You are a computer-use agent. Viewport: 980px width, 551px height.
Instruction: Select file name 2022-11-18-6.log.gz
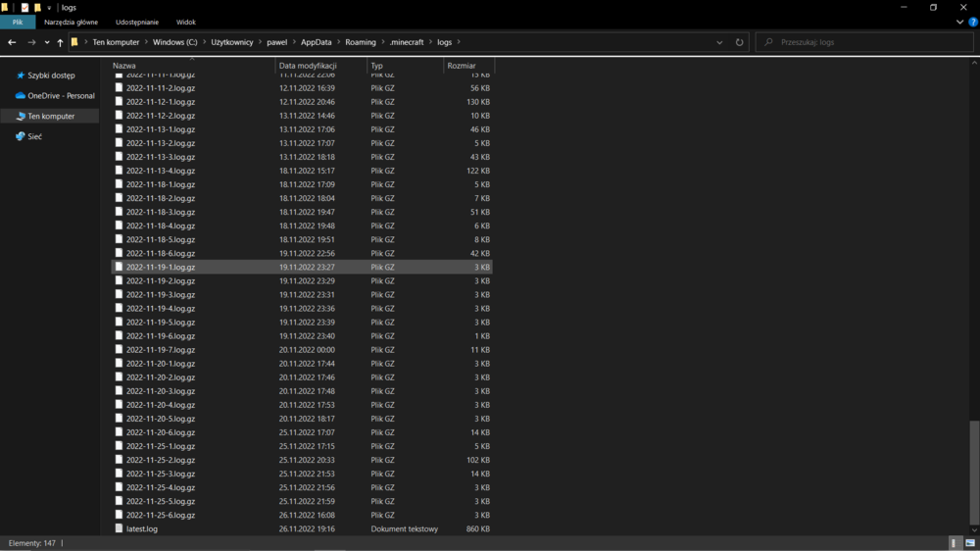click(161, 253)
